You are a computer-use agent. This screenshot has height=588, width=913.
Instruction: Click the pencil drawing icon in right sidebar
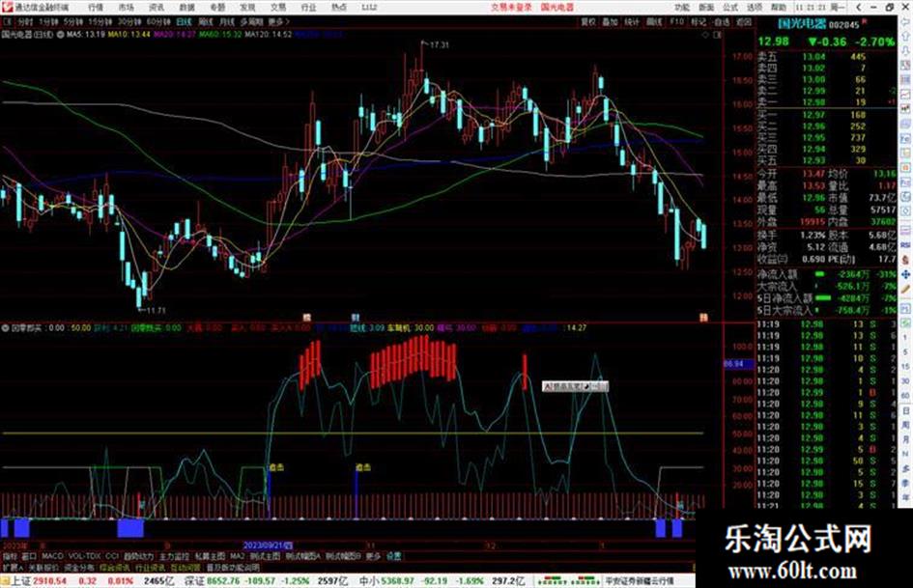coord(905,289)
